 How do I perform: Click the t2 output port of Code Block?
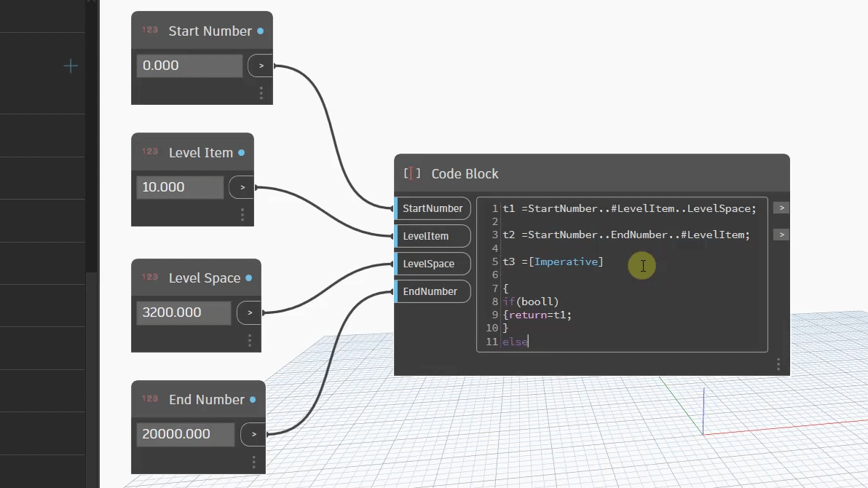tap(781, 235)
